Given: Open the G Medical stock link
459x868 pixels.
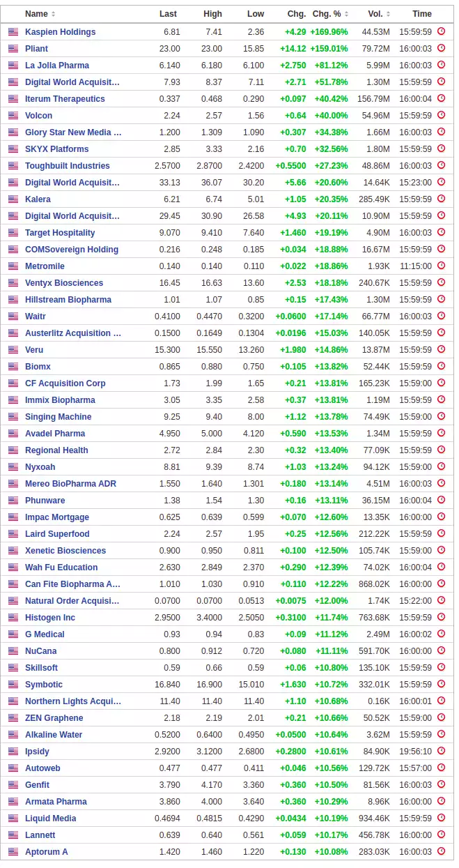Looking at the screenshot, I should 45,634.
